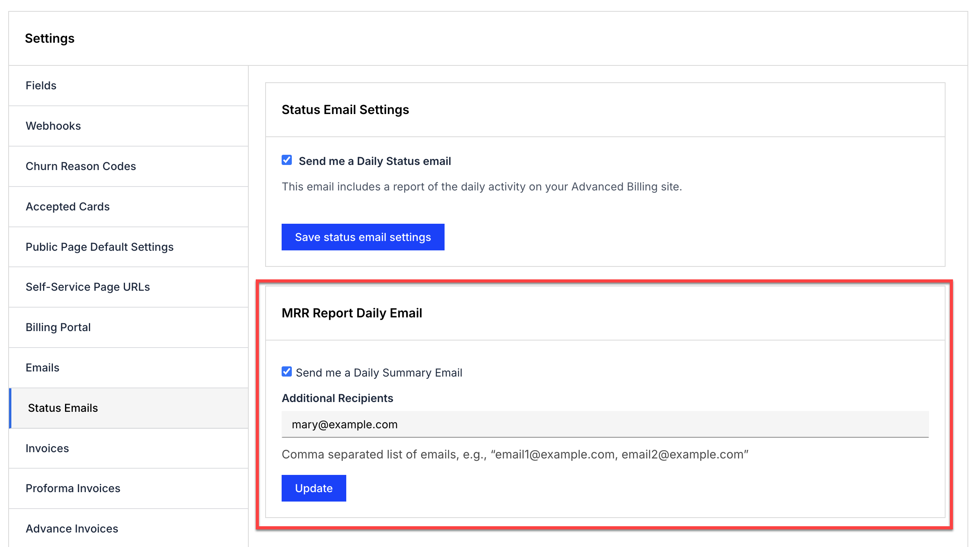Click the Additional Recipients email field
This screenshot has height=547, width=980.
pos(605,424)
